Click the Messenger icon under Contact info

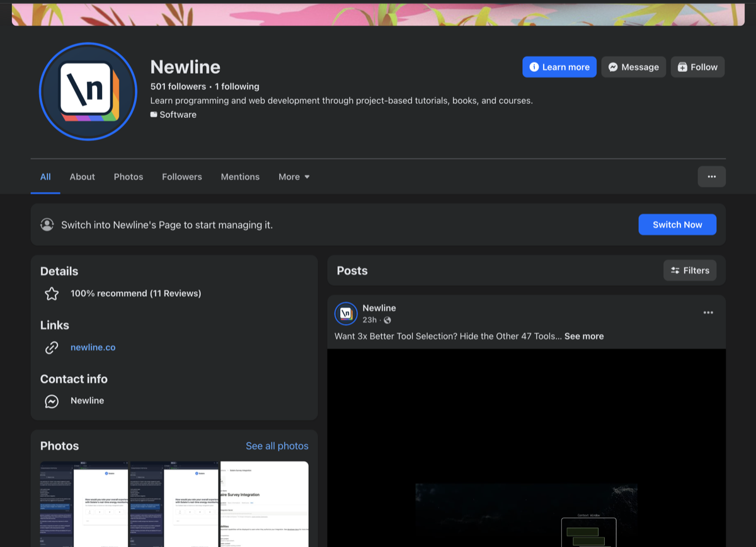[52, 401]
